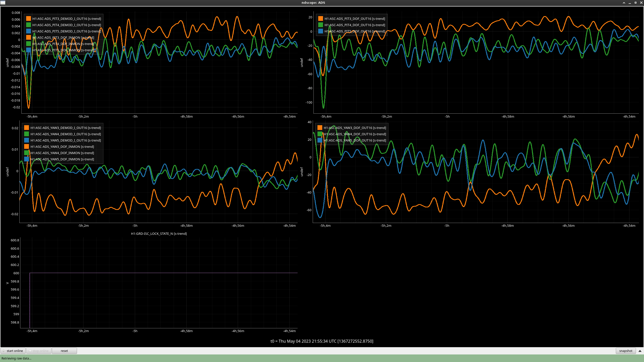
Task: Click the play icon on start online
Action: 4,351
